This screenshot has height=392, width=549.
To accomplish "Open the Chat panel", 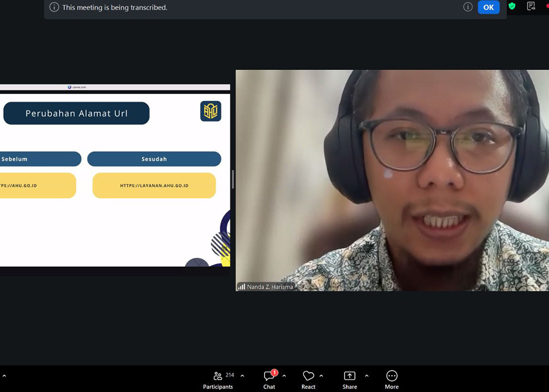I will 269,379.
